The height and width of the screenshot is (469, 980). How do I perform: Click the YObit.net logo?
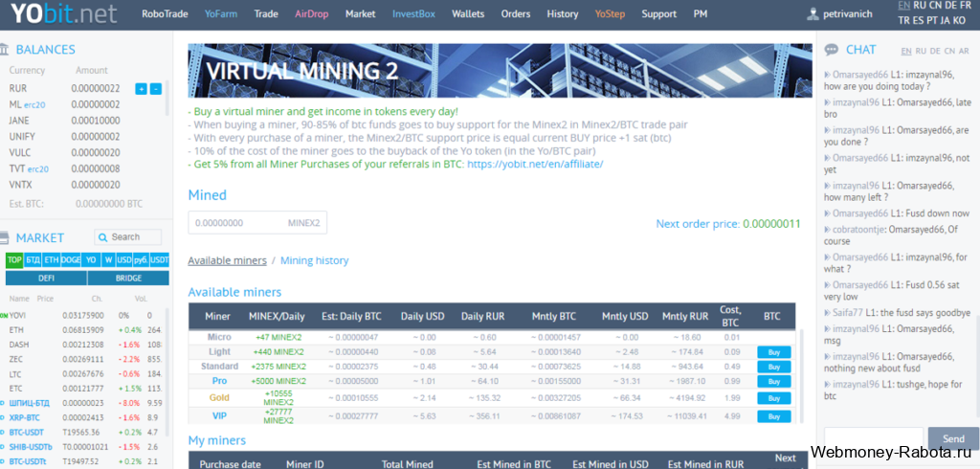pos(64,13)
